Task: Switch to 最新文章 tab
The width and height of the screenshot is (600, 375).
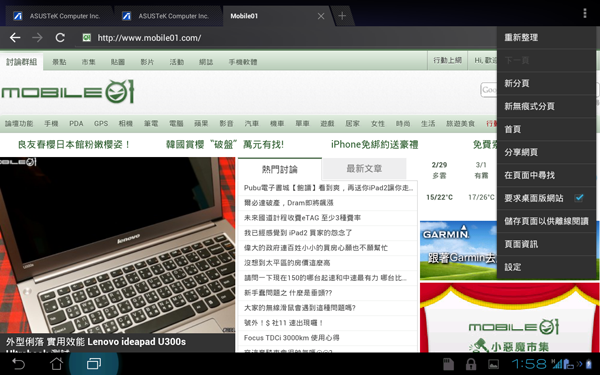Action: [x=364, y=168]
